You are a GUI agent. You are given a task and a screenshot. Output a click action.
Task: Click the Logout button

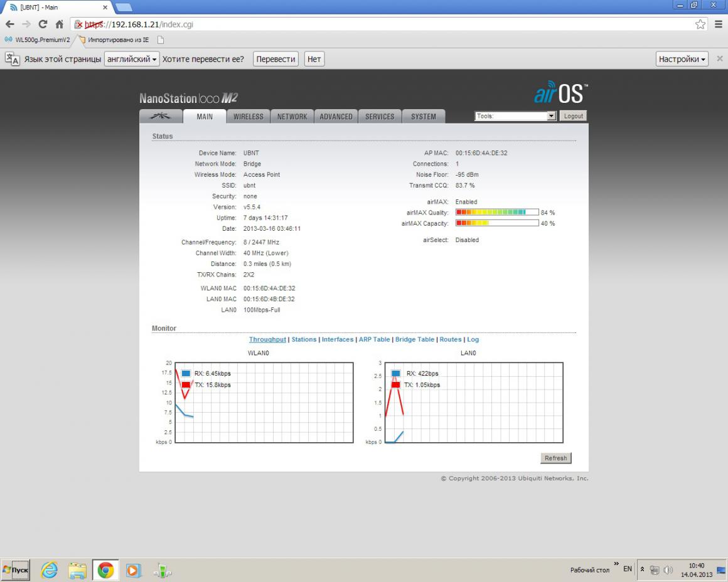[x=574, y=116]
